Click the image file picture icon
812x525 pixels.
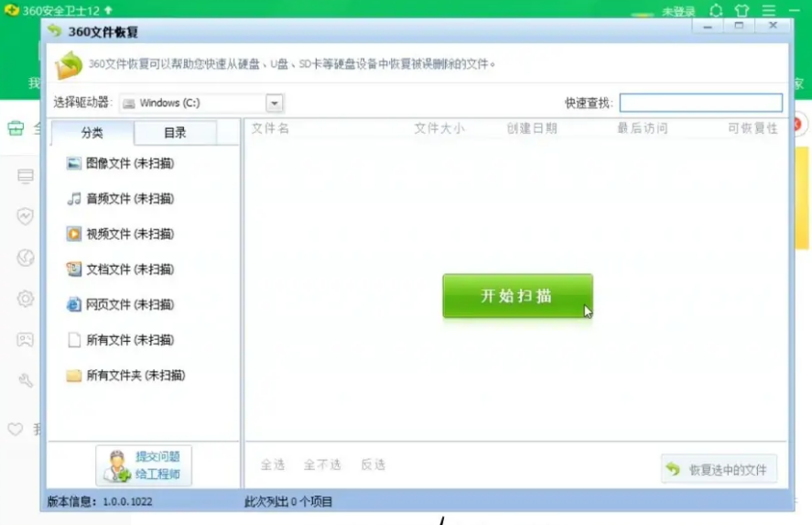[x=74, y=163]
